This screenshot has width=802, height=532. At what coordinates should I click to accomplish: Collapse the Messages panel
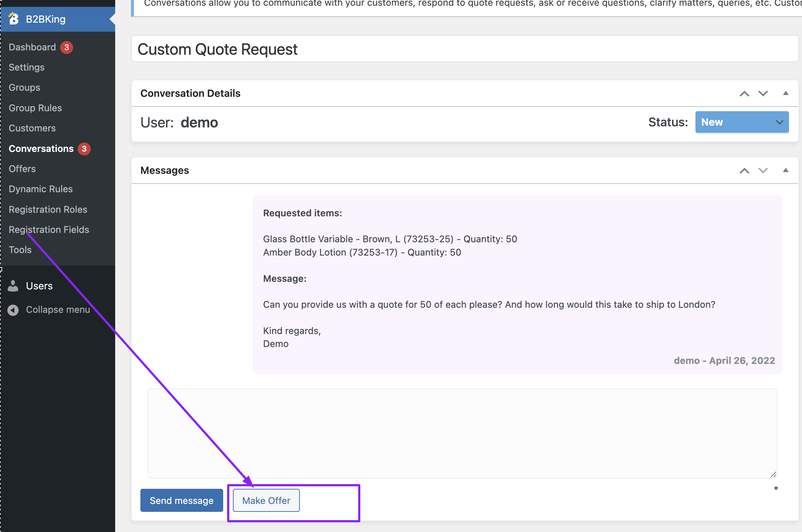click(786, 170)
